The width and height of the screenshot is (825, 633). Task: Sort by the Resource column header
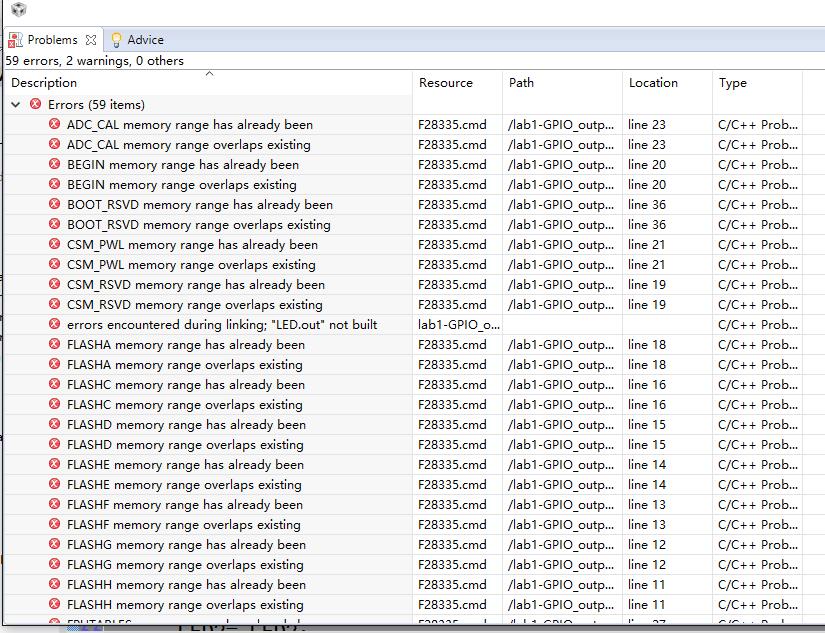(446, 83)
